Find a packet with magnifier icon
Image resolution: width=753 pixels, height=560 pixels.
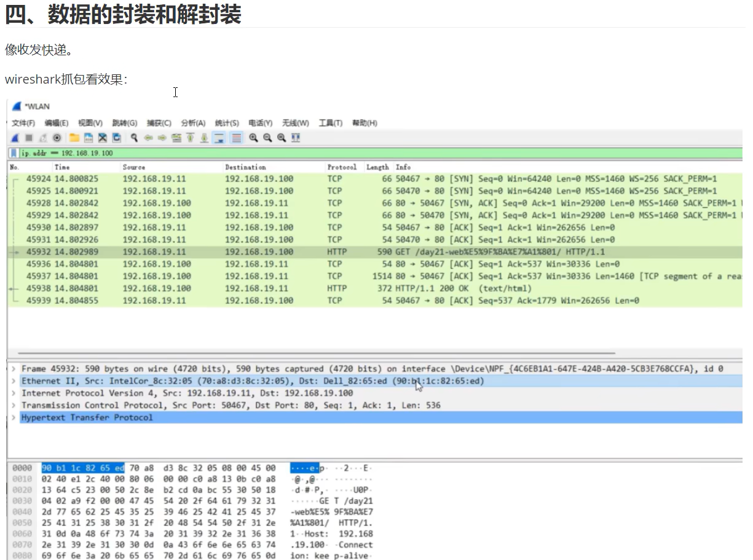click(x=135, y=138)
